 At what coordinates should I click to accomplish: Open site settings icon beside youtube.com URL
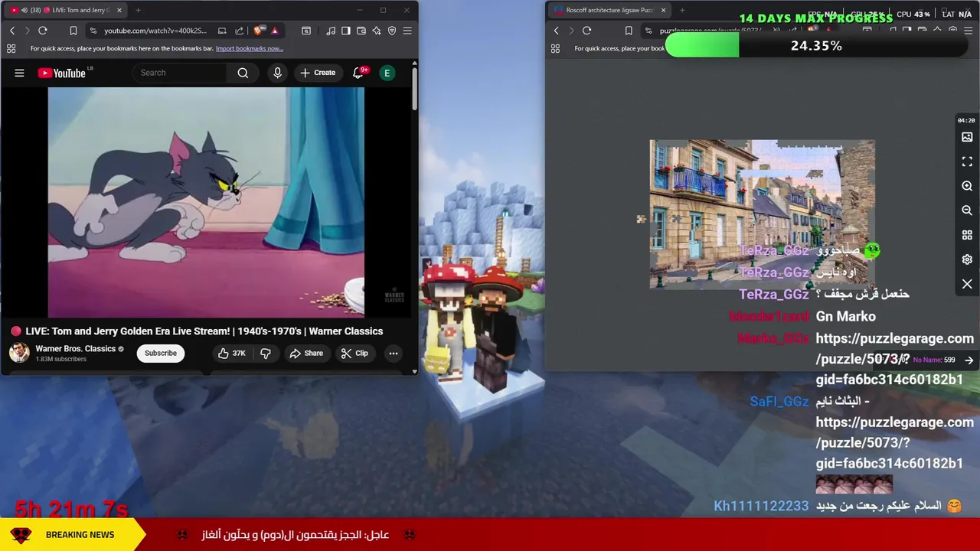point(93,31)
